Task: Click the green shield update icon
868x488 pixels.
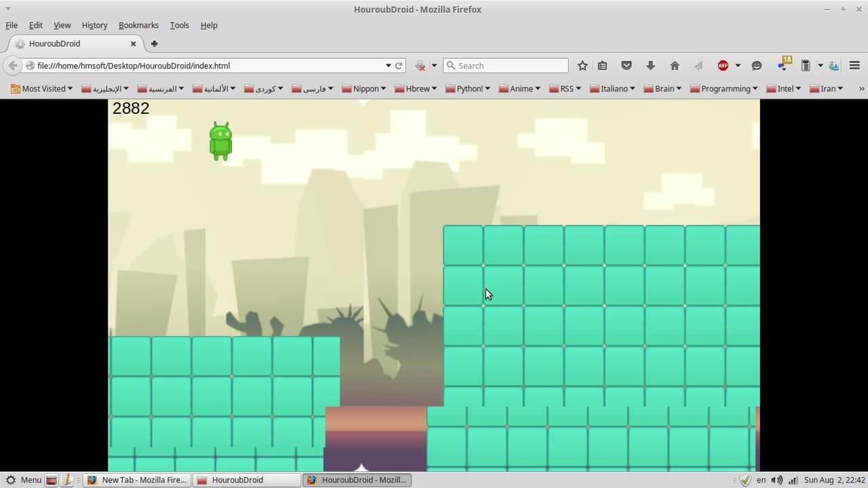Action: [x=745, y=480]
